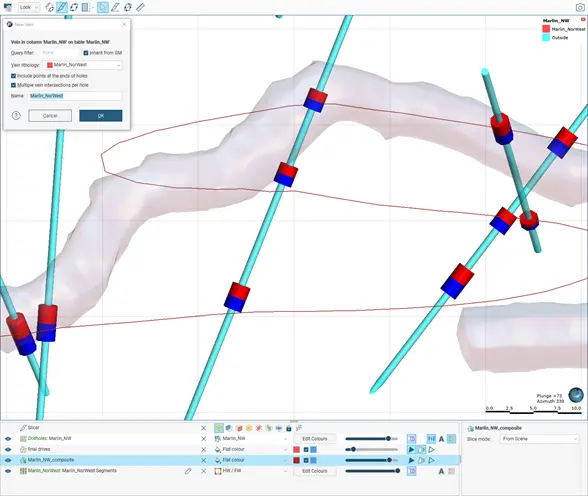Uncheck Inherit from GM checkbox
The image size is (588, 496).
(86, 53)
